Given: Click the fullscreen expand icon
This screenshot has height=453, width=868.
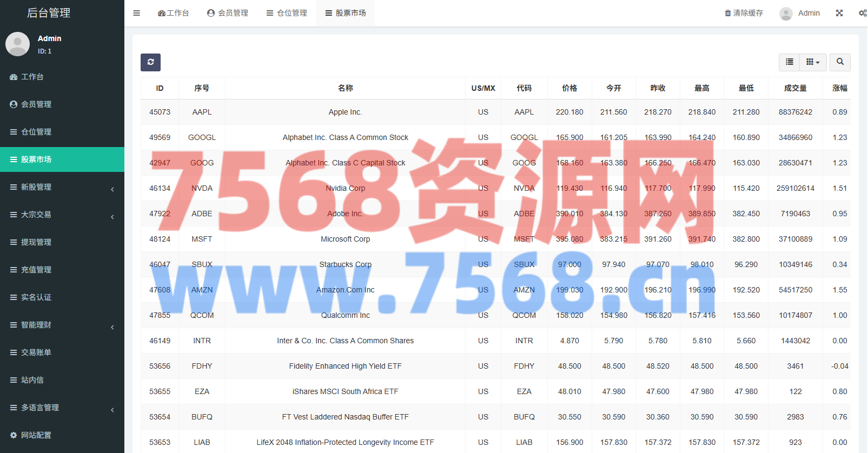Looking at the screenshot, I should 839,13.
